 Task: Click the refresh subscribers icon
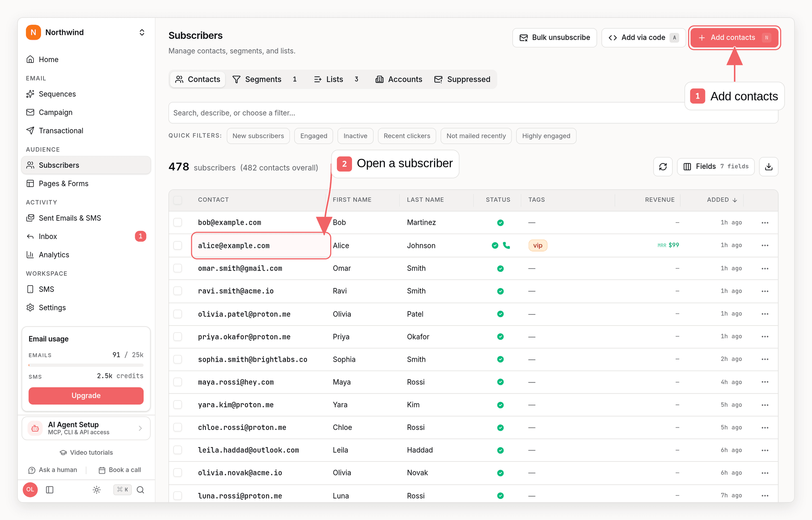tap(663, 167)
